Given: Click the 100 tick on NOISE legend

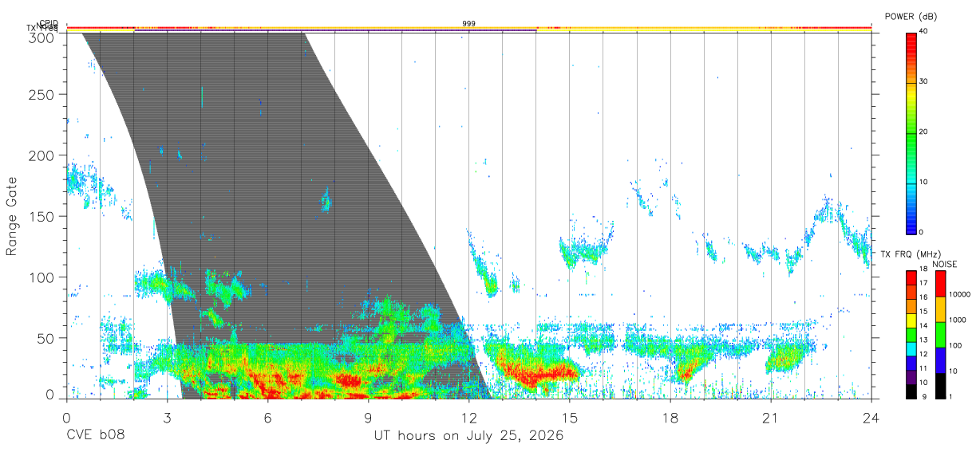Looking at the screenshot, I should click(x=956, y=345).
